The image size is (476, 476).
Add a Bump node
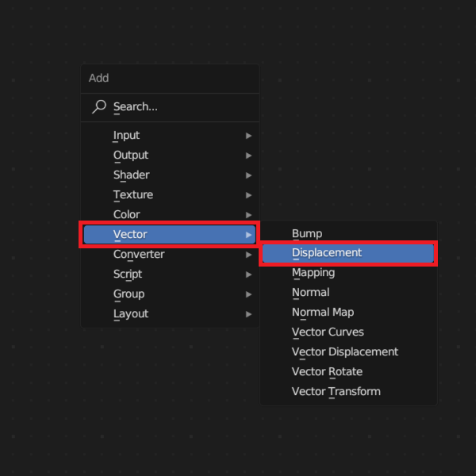pos(307,234)
